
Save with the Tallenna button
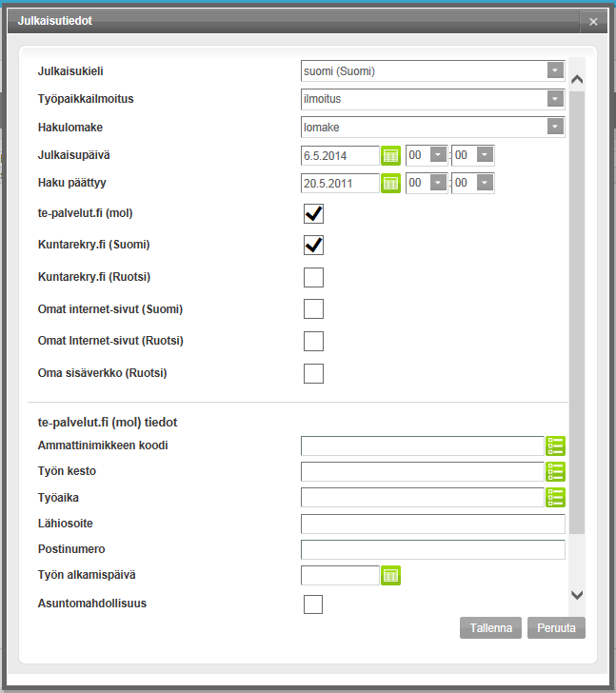(490, 628)
